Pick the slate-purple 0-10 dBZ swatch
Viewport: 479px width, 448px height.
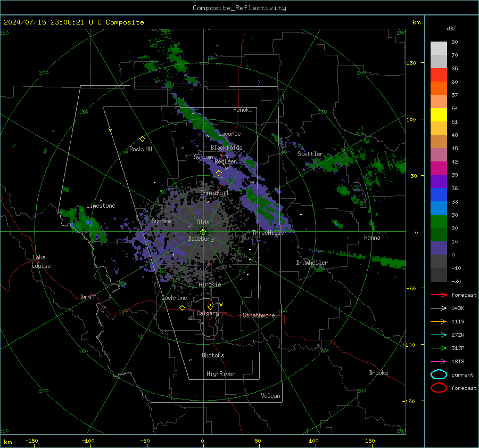pyautogui.click(x=439, y=248)
